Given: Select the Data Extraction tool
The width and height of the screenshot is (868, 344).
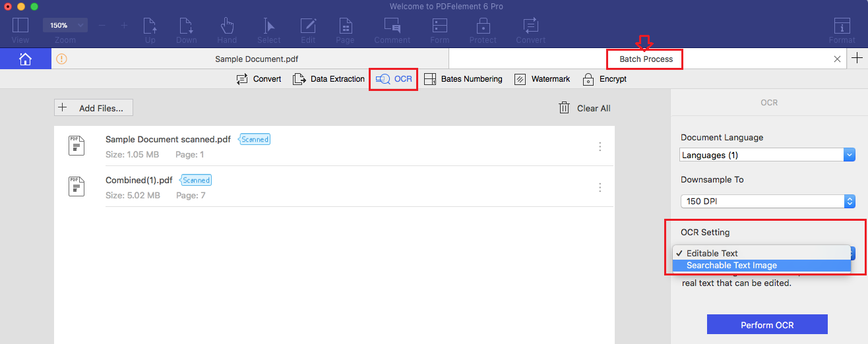Looking at the screenshot, I should tap(328, 79).
